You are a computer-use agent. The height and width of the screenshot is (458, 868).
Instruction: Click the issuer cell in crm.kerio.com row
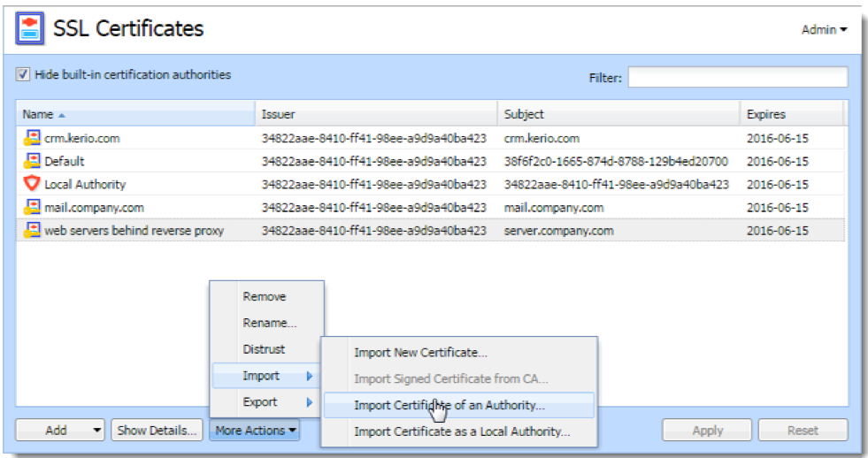[x=373, y=138]
